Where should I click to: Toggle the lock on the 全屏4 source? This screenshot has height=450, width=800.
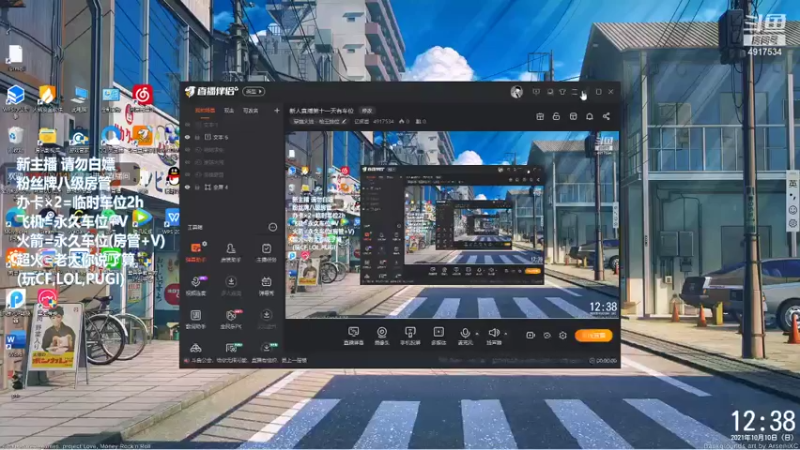197,187
